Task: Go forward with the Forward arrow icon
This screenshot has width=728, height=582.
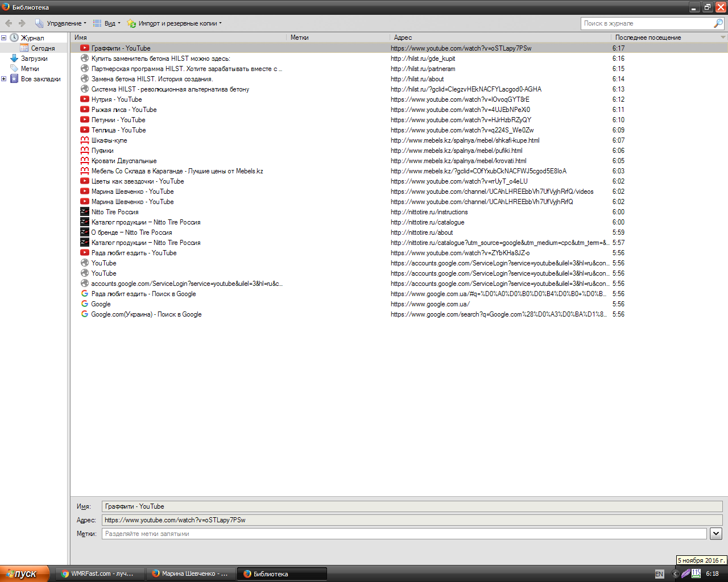Action: tap(22, 23)
